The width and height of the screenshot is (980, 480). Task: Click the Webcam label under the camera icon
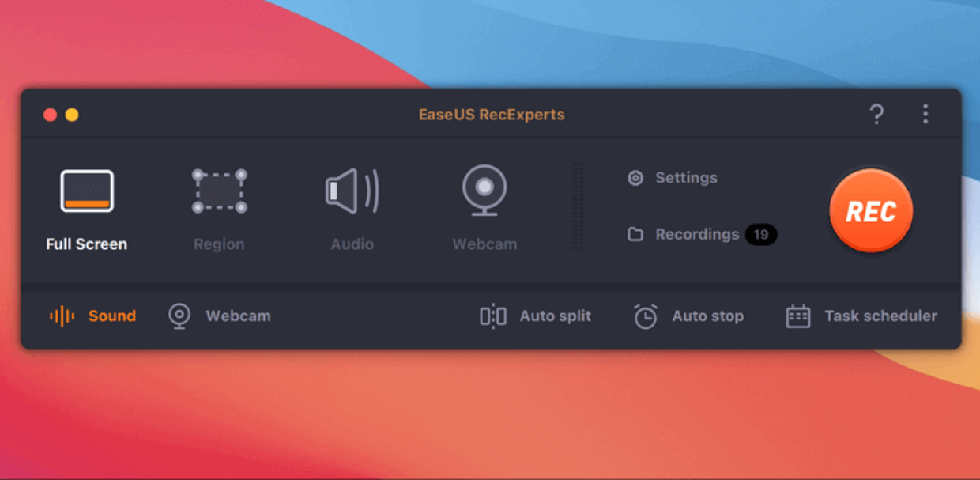pyautogui.click(x=484, y=244)
